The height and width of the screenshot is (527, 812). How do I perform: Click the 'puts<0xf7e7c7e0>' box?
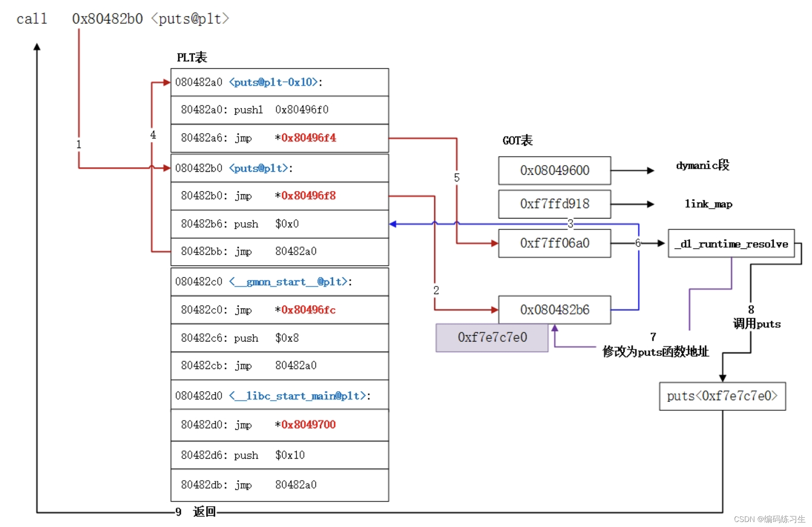click(x=722, y=396)
